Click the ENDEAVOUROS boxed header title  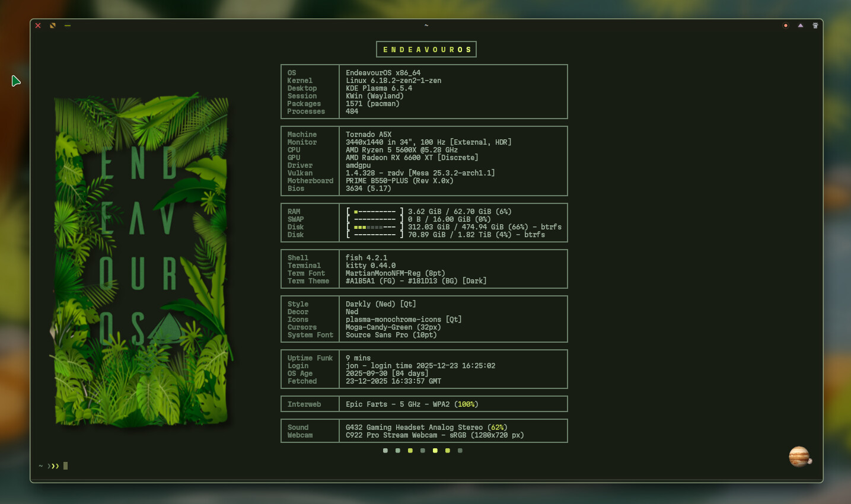(426, 49)
